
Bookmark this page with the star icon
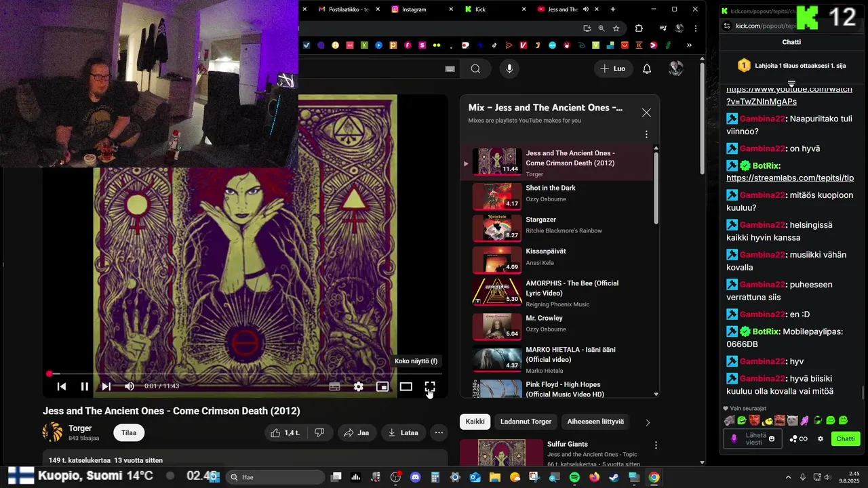tap(616, 28)
